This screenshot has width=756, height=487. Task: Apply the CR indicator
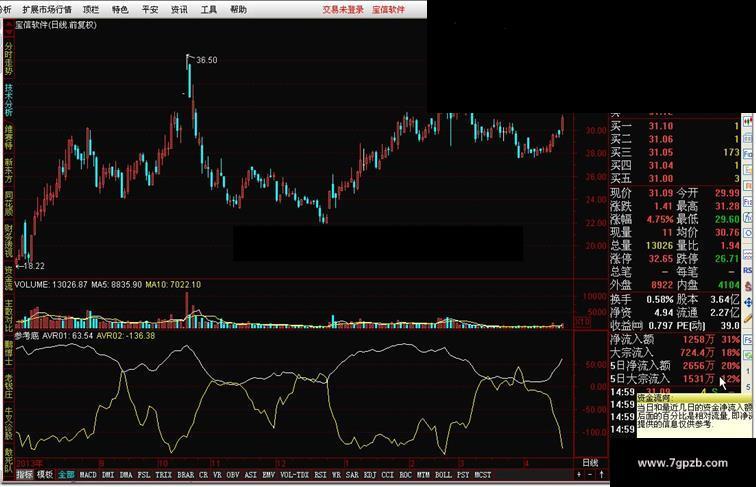(203, 475)
